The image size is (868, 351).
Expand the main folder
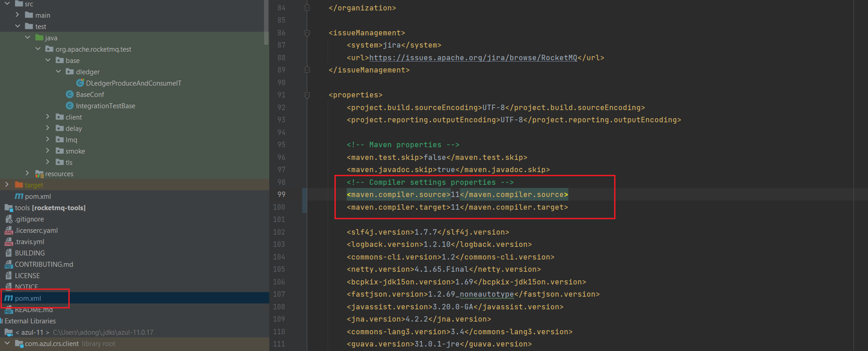(17, 15)
